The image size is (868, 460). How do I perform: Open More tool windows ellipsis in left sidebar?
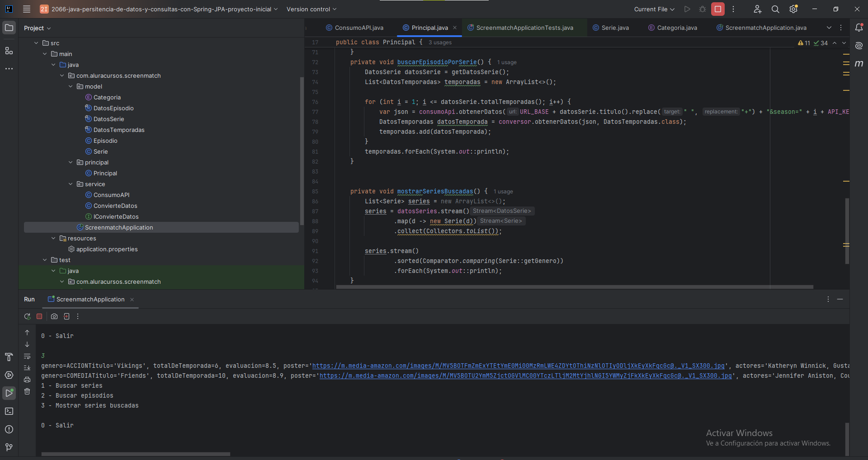coord(9,69)
